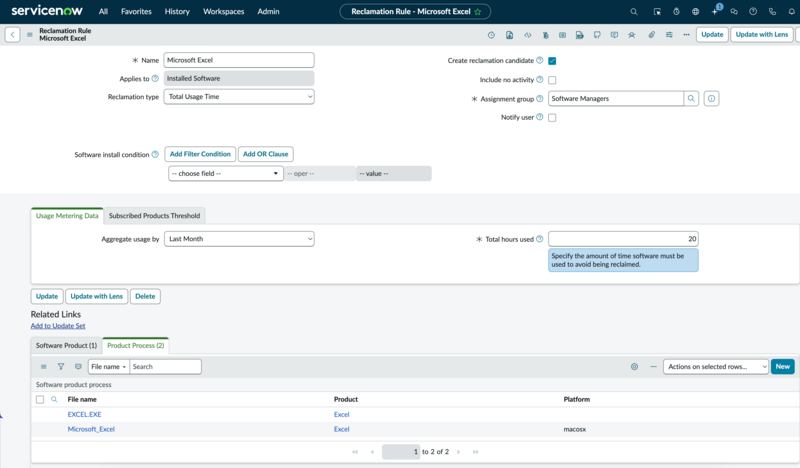Click bottom Update button below tabs

coord(47,296)
